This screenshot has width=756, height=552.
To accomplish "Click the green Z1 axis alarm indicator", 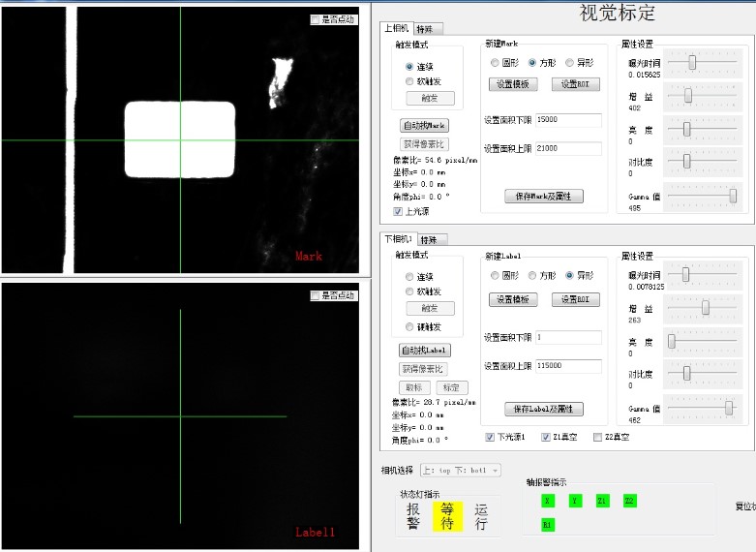I will pyautogui.click(x=602, y=501).
